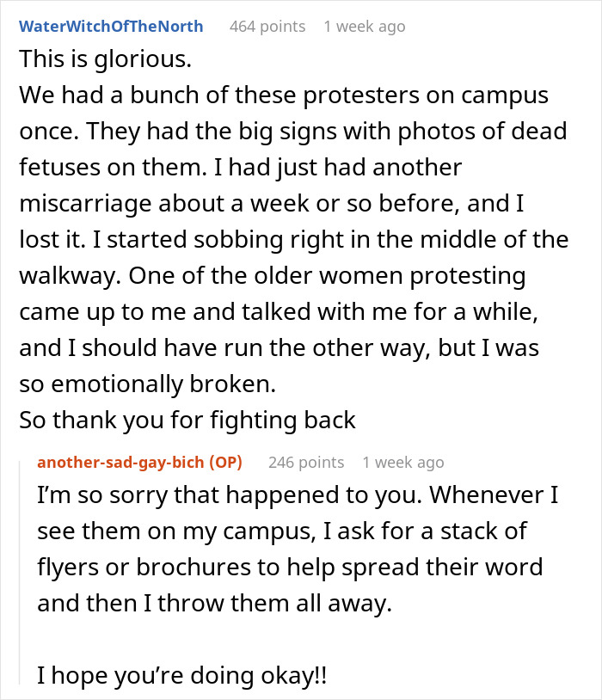Open WaterWitchOfTheNorth's user profile

pyautogui.click(x=111, y=27)
